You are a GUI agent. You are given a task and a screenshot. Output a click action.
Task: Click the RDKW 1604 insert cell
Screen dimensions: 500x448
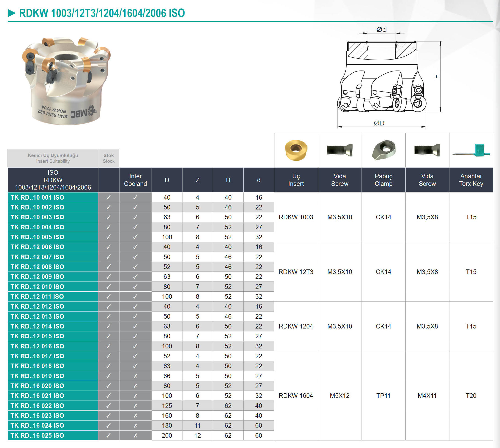point(296,396)
